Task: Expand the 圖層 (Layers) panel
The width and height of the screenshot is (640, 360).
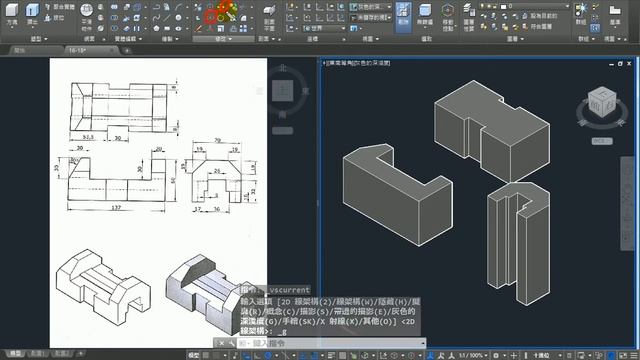Action: pyautogui.click(x=516, y=39)
